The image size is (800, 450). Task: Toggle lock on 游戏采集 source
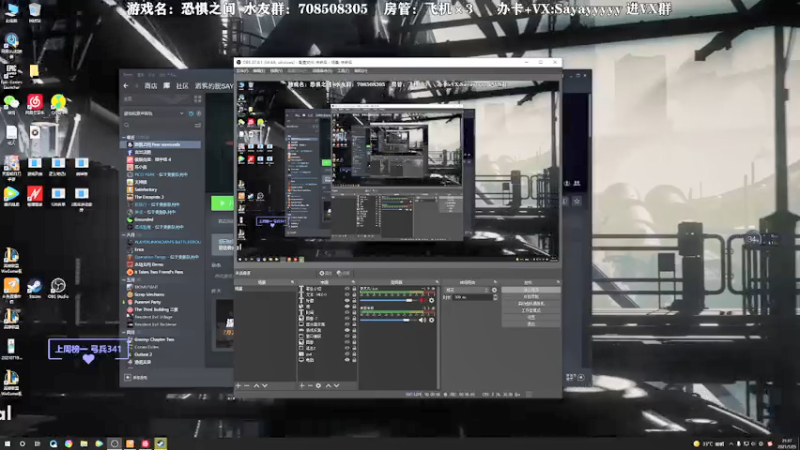354,330
